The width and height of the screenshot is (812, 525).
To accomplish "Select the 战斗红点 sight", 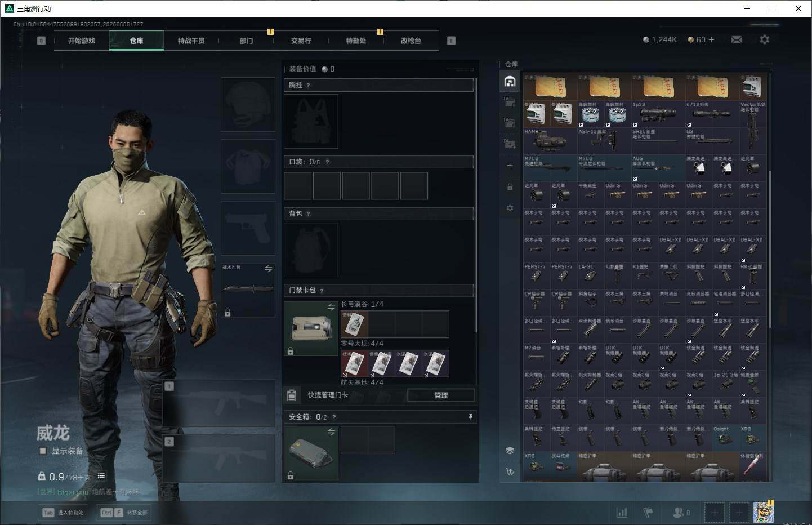I will (x=563, y=465).
